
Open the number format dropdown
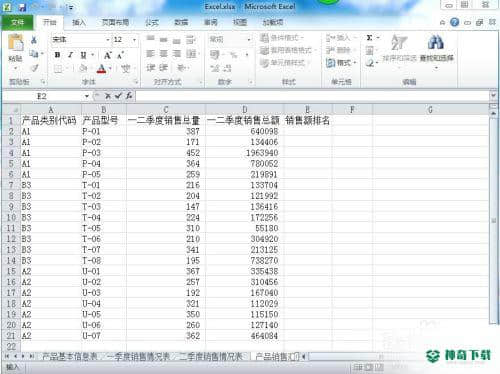248,40
